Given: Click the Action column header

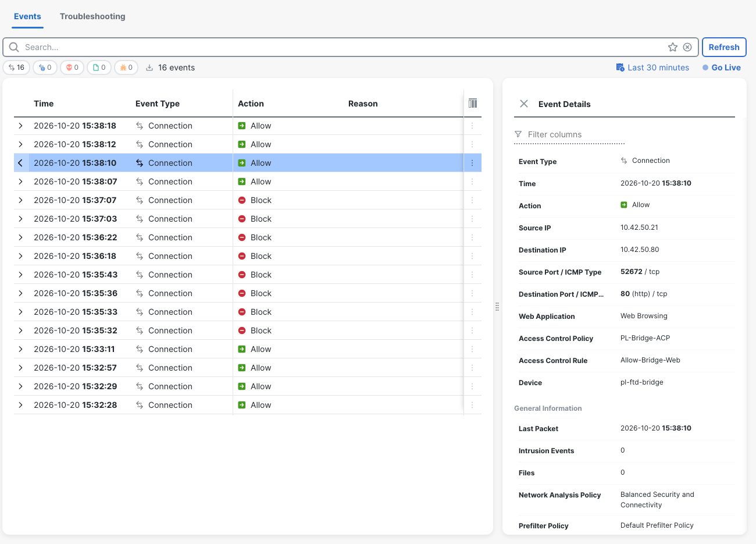Looking at the screenshot, I should pyautogui.click(x=251, y=104).
